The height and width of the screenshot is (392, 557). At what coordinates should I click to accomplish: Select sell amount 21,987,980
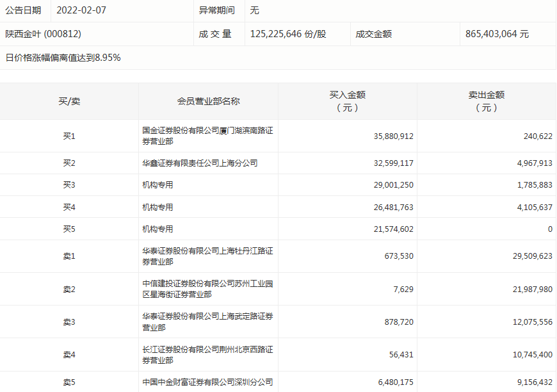tap(533, 290)
